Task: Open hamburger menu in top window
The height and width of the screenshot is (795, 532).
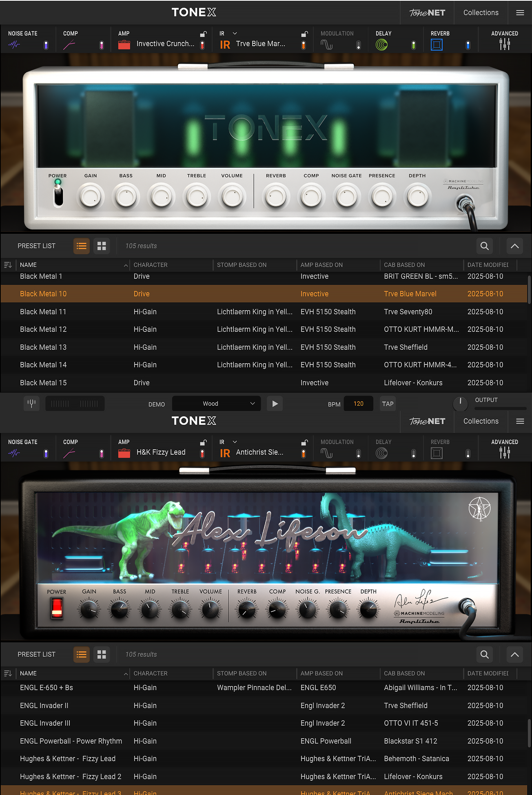Action: [x=520, y=13]
